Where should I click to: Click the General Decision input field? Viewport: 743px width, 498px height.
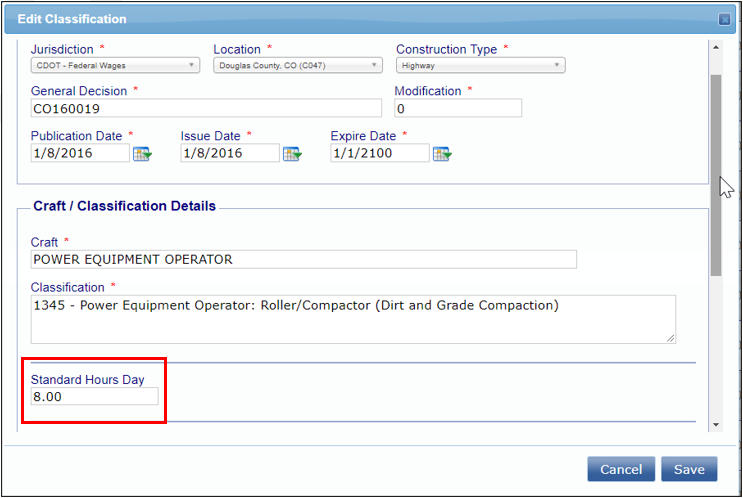(x=206, y=109)
